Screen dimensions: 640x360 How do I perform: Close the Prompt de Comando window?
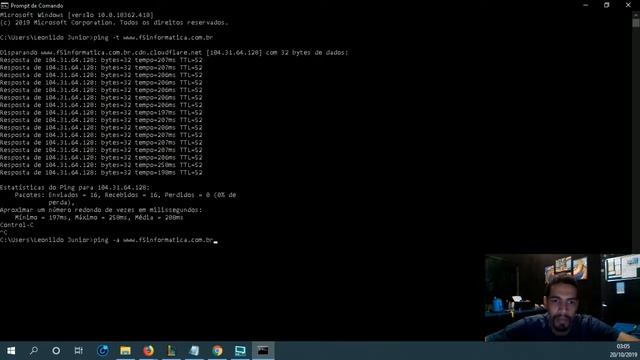(x=628, y=5)
